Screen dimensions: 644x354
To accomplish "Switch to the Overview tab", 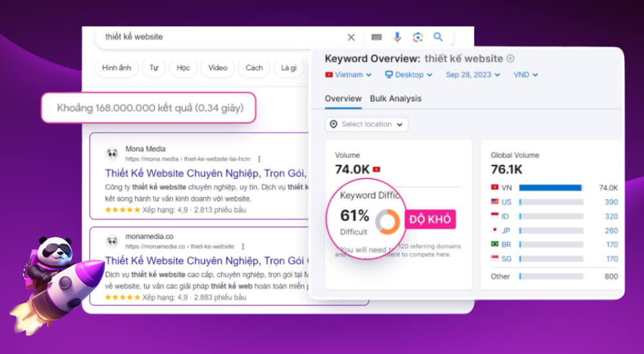I will coord(343,98).
